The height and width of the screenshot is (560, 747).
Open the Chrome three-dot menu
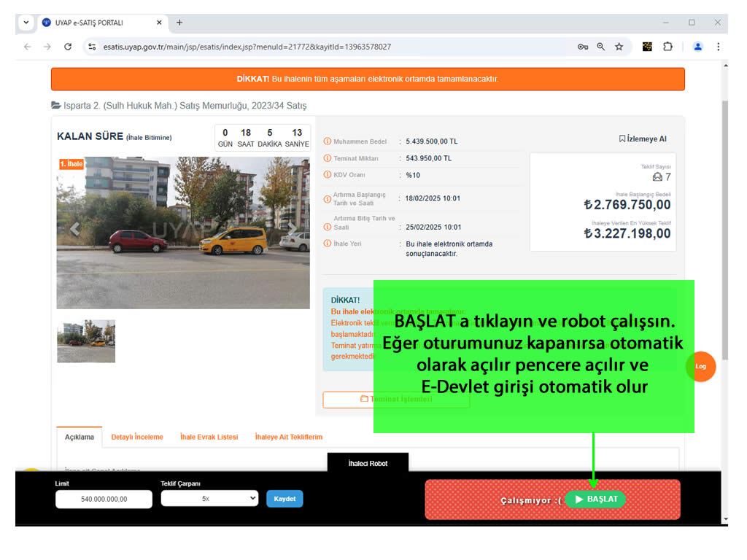pos(718,47)
